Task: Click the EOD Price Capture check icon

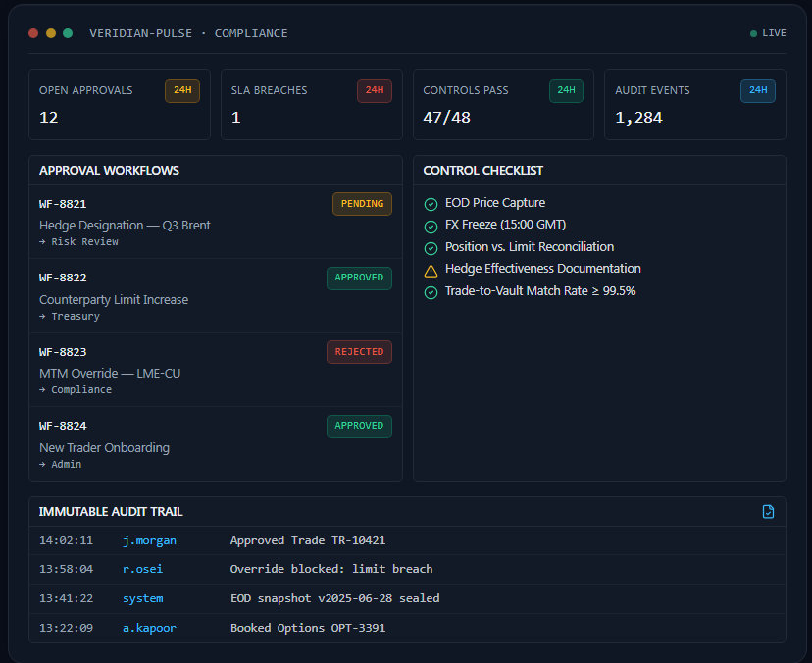Action: (x=431, y=204)
